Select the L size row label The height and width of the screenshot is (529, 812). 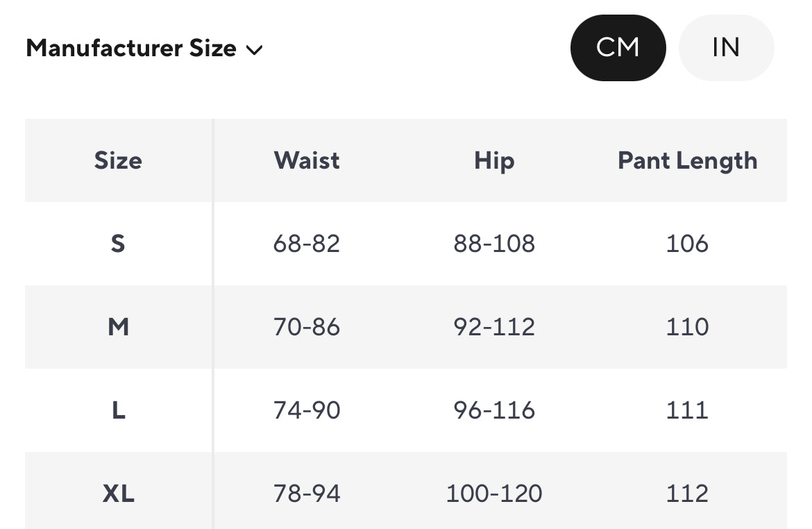[118, 410]
